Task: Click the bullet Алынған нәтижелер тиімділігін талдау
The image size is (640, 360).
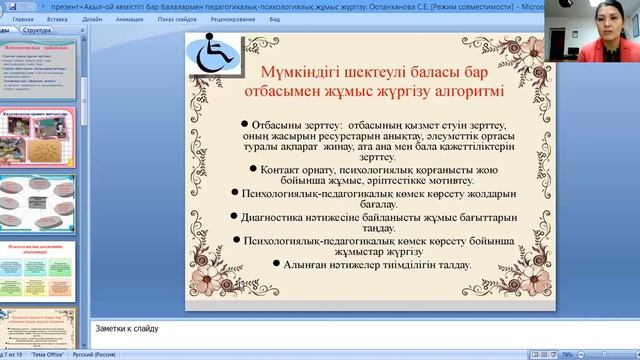Action: coord(372,265)
